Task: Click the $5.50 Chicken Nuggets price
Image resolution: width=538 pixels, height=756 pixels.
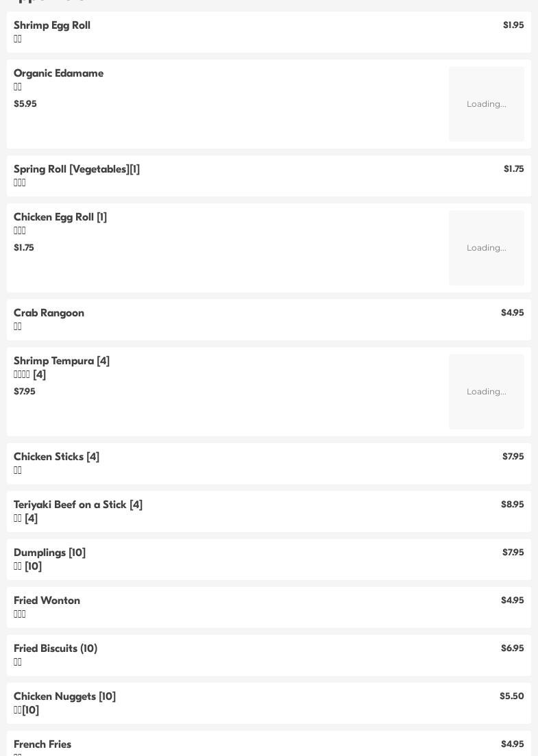Action: point(511,696)
